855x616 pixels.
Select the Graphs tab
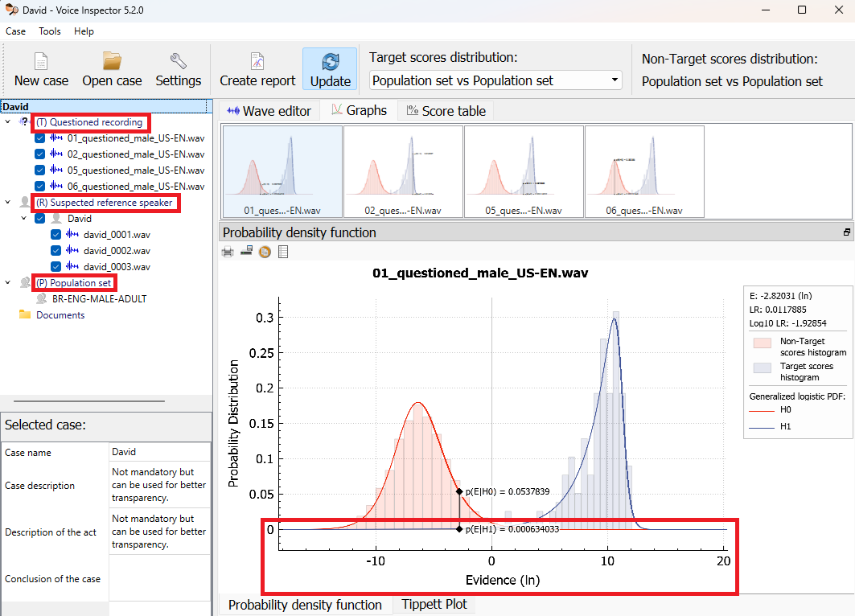(360, 110)
